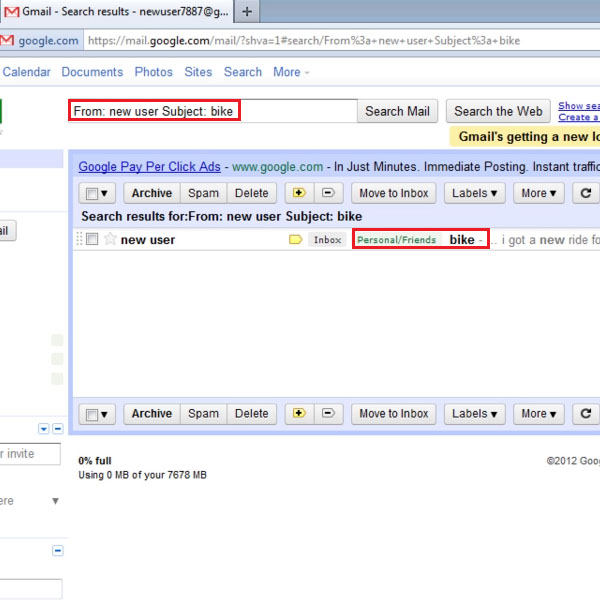
Task: Click Delete in the top toolbar
Action: tap(251, 193)
